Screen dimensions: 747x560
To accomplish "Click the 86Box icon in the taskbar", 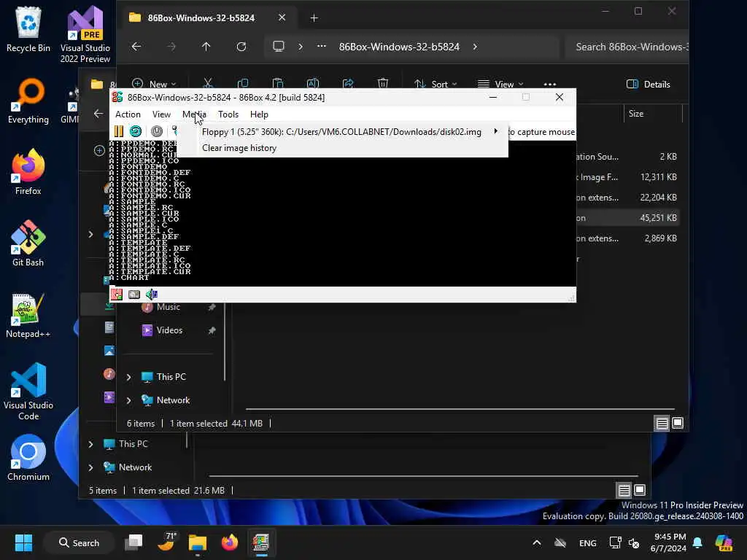I will [260, 542].
